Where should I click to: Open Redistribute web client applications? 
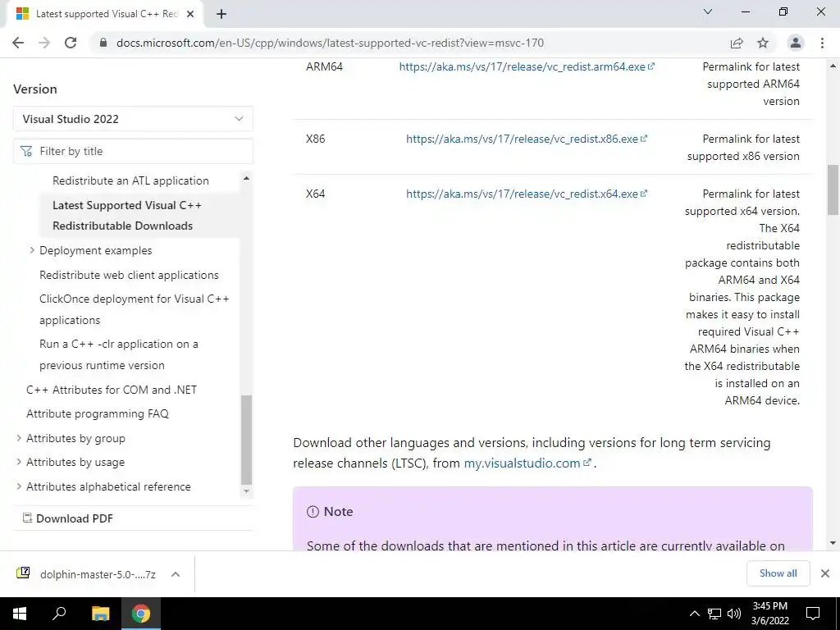point(129,275)
